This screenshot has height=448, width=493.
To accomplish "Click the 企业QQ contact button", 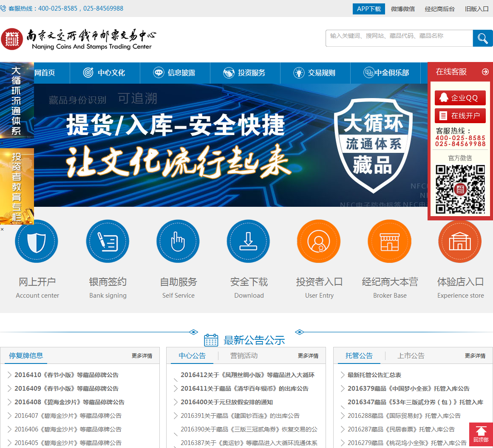I will (460, 98).
